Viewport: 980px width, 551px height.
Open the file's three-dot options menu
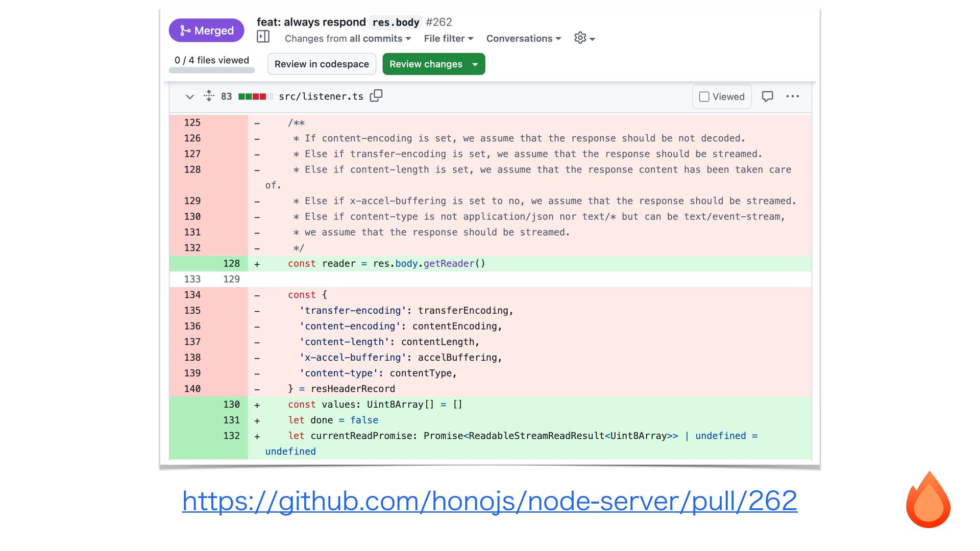(x=792, y=96)
